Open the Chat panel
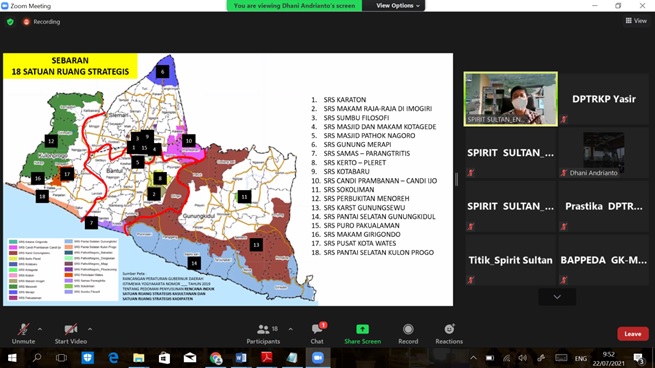655x368 pixels. 317,334
